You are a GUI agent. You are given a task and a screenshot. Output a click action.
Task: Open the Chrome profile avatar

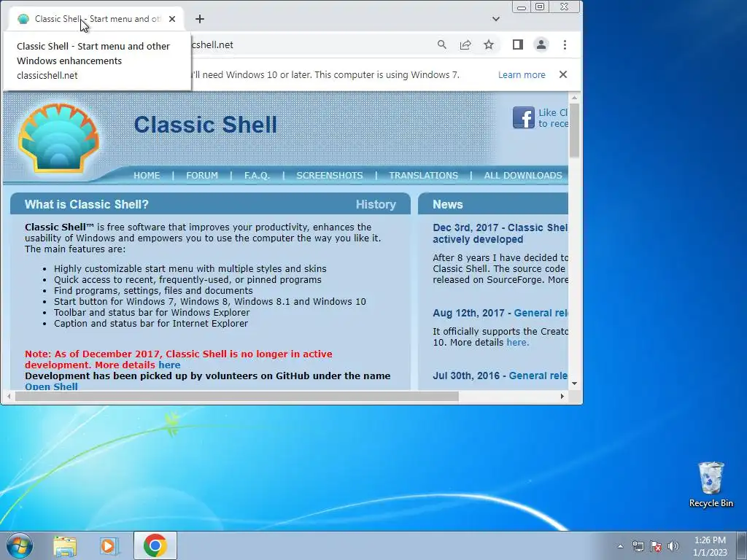point(541,44)
